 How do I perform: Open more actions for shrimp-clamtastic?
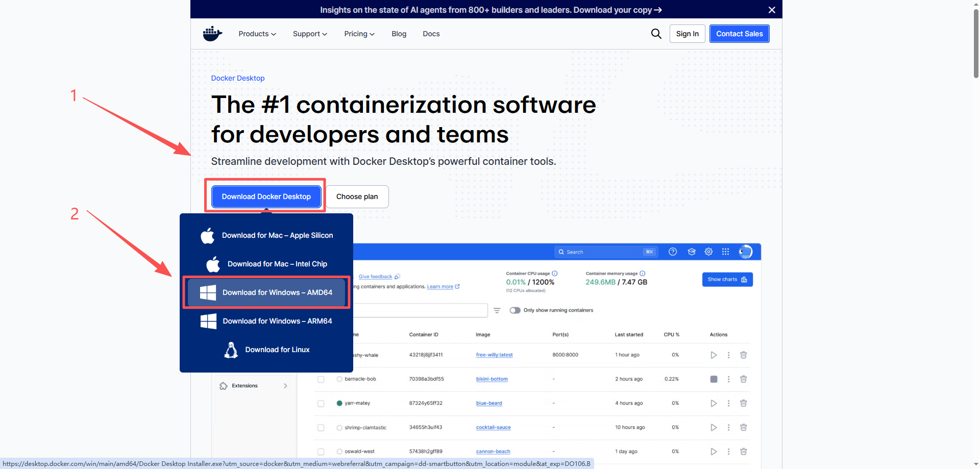728,428
